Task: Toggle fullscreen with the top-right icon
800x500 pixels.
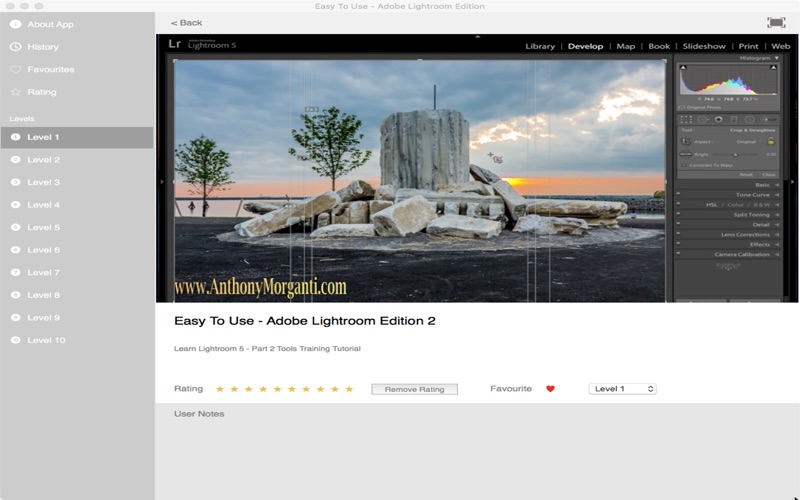Action: (x=776, y=22)
